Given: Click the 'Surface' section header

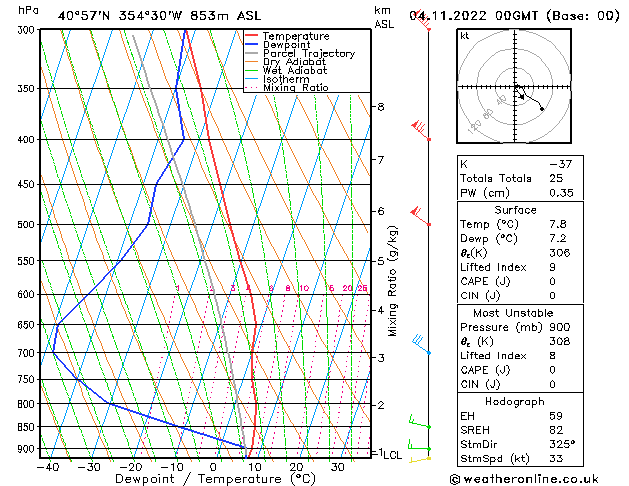Looking at the screenshot, I should click(x=515, y=210).
